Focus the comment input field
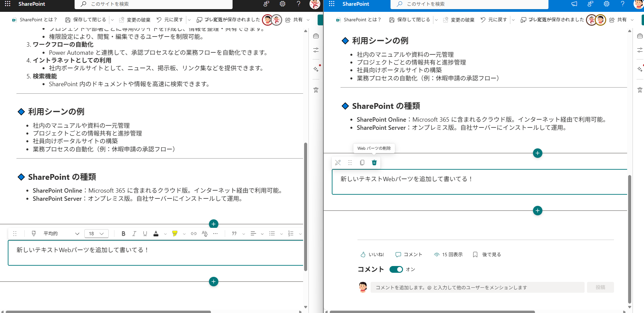This screenshot has width=644, height=313. pos(477,287)
